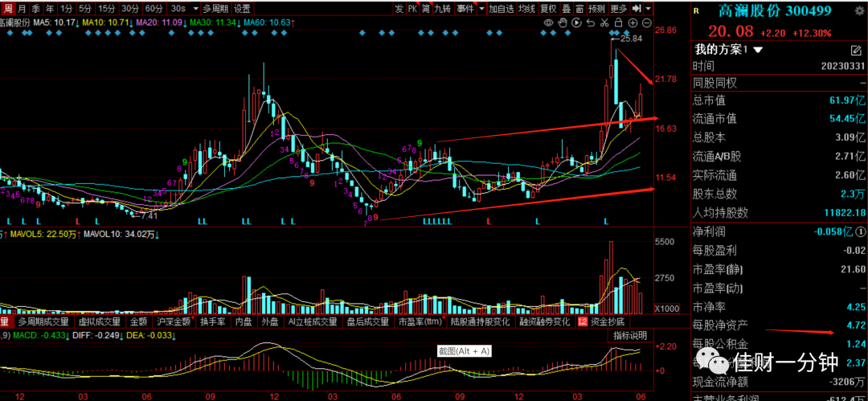Screen dimensions: 868x401
Task: Toggle 简 simple mode button
Action: [x=426, y=8]
